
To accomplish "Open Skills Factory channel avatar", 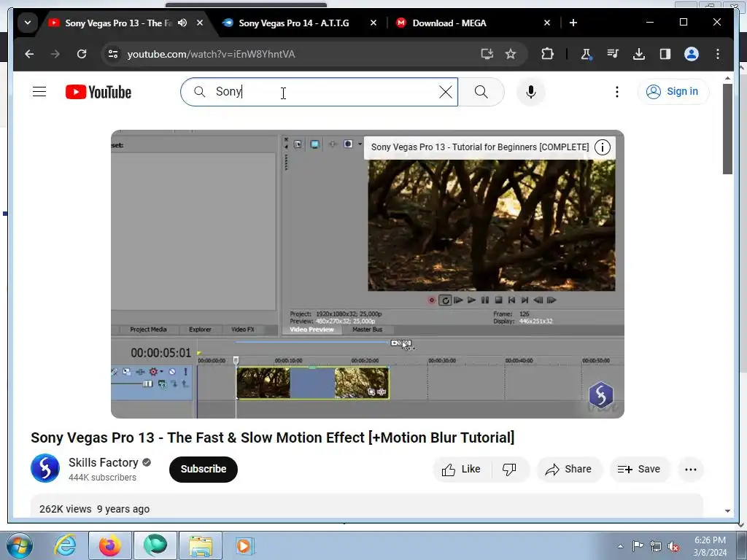I will 45,469.
